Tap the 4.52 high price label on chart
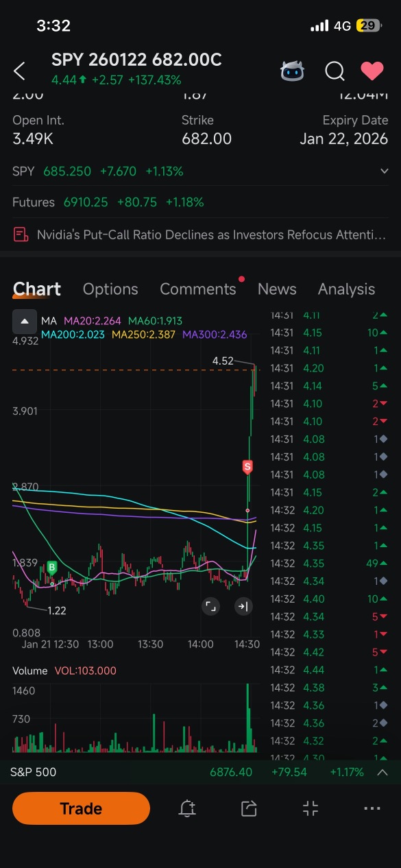Screen dimensions: 401x868 click(223, 361)
